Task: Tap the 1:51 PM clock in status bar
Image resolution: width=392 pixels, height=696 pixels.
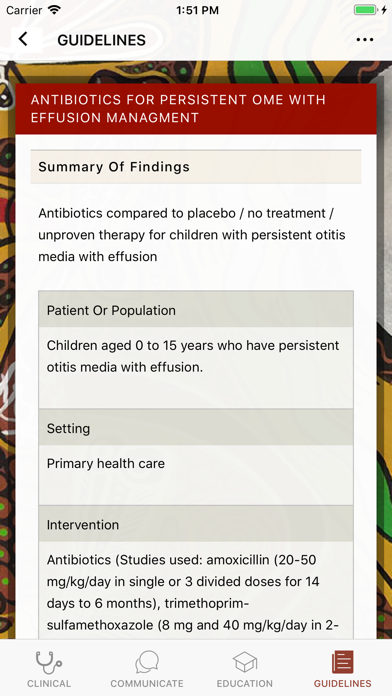Action: (197, 10)
